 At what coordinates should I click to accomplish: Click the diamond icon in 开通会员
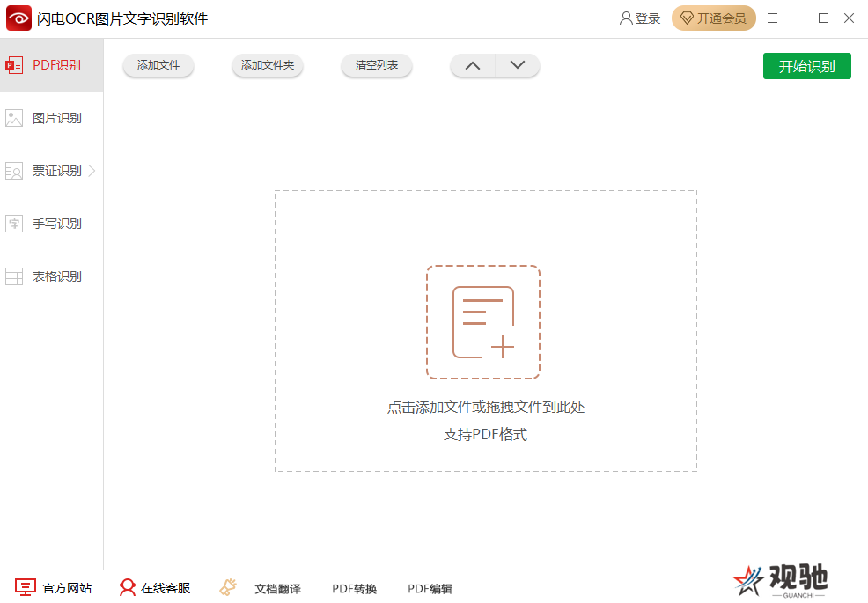687,18
